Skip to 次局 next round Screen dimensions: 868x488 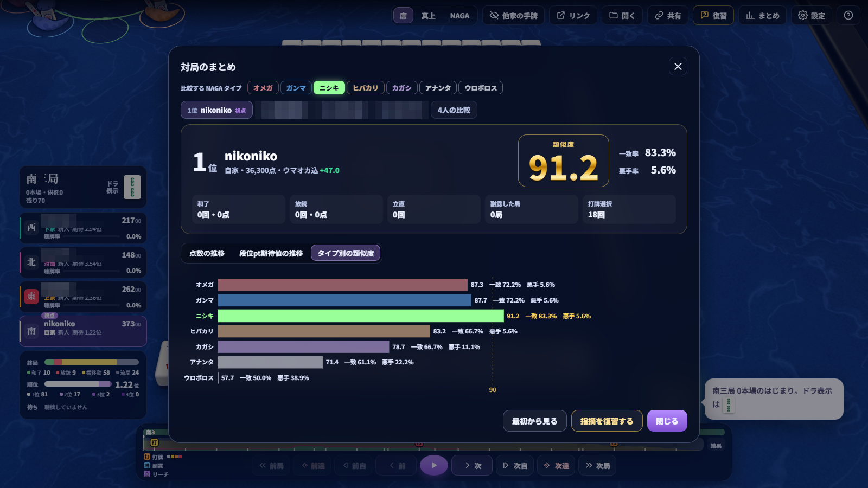(x=597, y=465)
